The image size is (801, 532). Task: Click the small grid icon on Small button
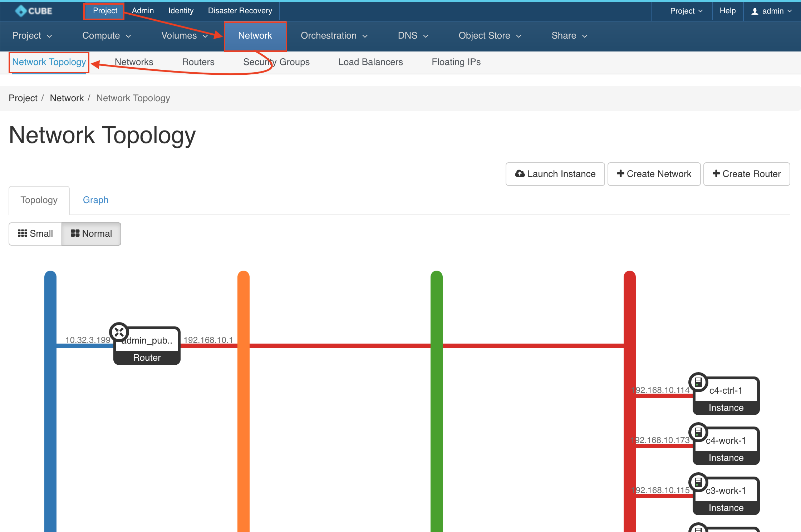(x=23, y=233)
